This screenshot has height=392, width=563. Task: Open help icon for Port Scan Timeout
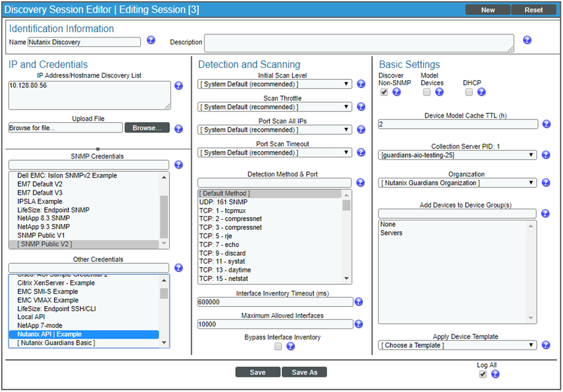361,152
